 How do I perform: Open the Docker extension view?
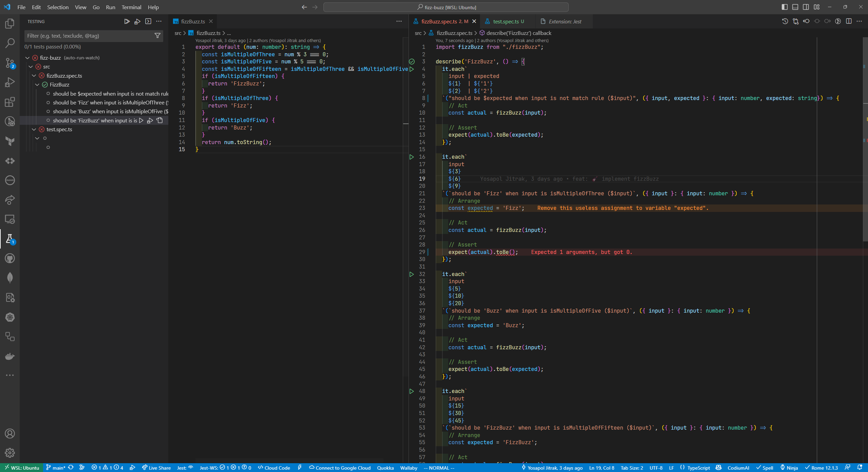(10, 356)
